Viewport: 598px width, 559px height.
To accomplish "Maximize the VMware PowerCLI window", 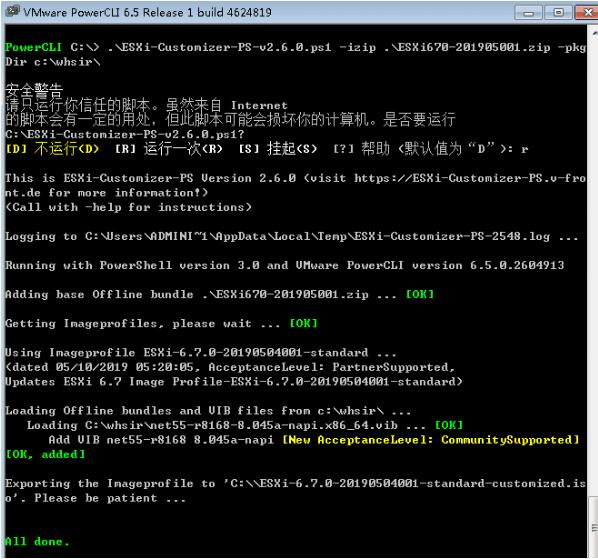I will 558,13.
